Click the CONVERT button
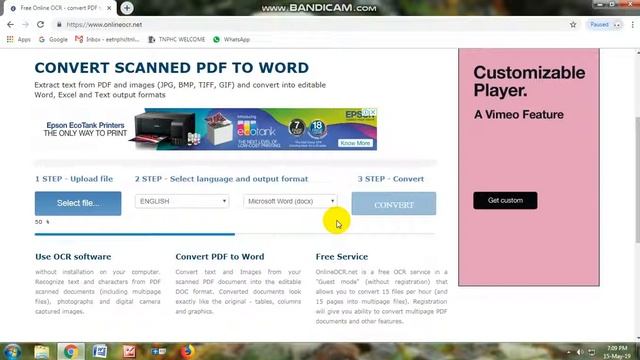 coord(393,204)
